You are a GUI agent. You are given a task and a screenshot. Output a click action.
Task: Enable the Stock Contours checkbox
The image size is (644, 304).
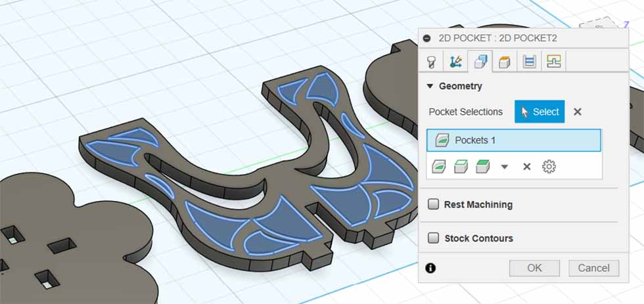pyautogui.click(x=433, y=238)
